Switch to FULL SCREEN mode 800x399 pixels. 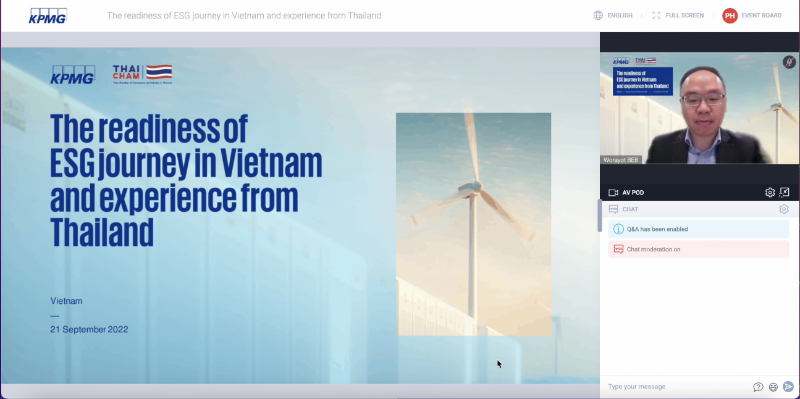pyautogui.click(x=684, y=15)
